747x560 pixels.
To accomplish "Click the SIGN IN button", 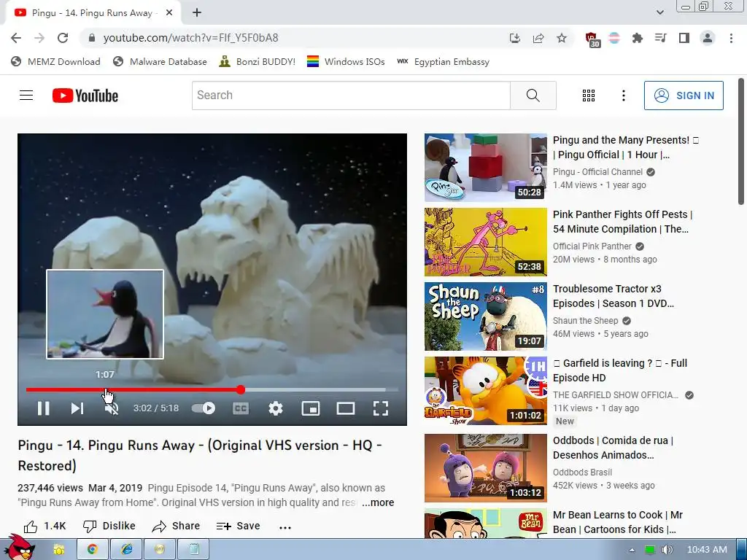I will 684,96.
